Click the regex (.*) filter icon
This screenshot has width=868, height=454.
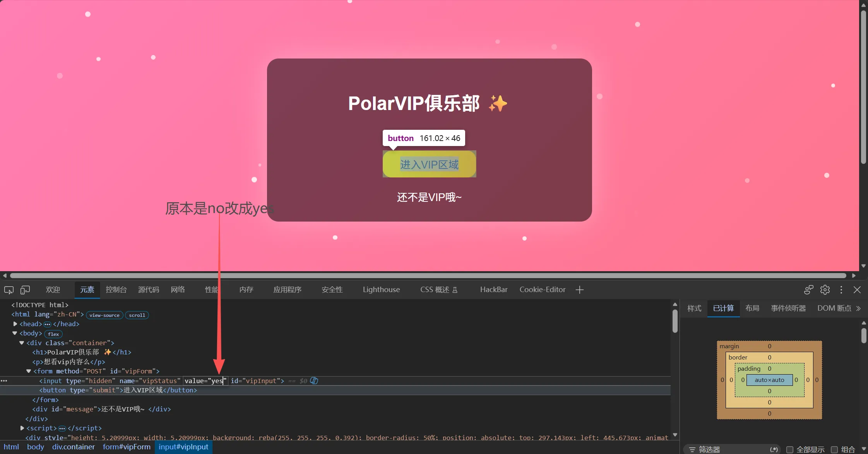point(774,449)
